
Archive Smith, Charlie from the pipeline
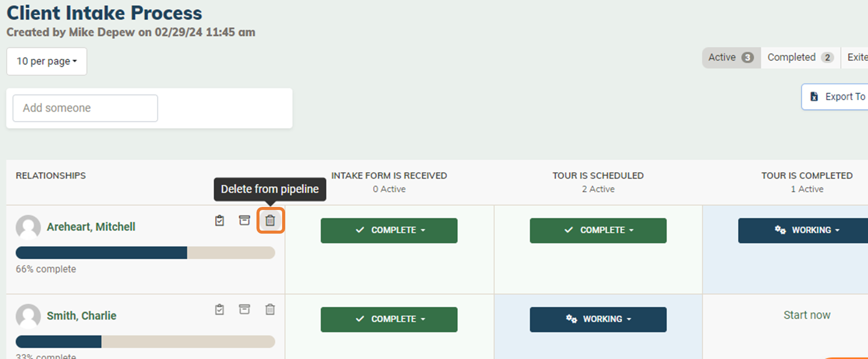point(245,310)
